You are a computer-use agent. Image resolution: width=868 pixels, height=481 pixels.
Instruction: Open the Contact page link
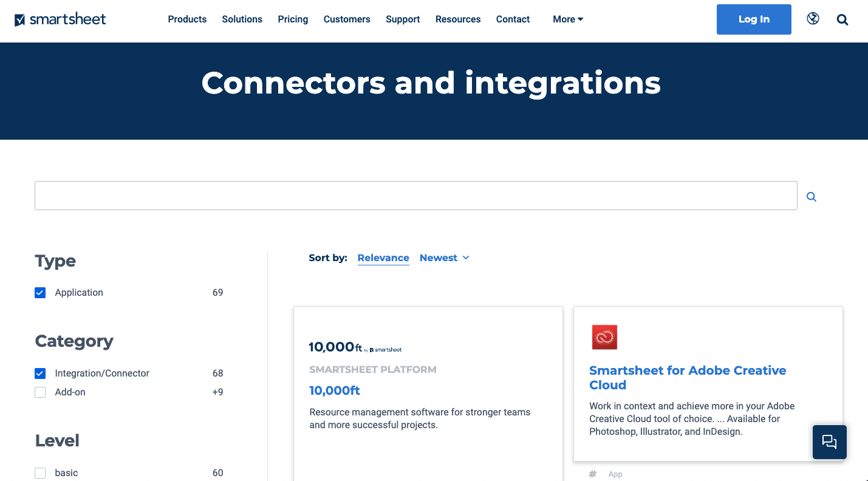513,19
